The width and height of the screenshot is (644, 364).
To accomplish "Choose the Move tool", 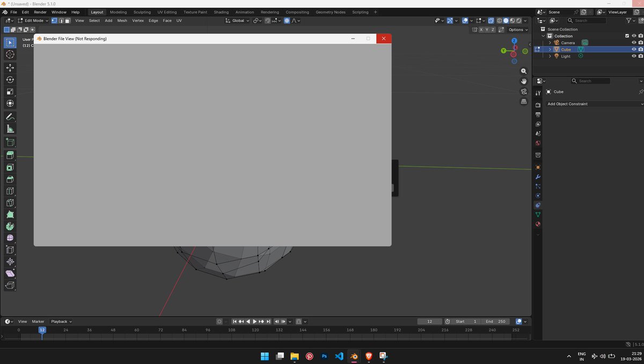I will pyautogui.click(x=10, y=68).
